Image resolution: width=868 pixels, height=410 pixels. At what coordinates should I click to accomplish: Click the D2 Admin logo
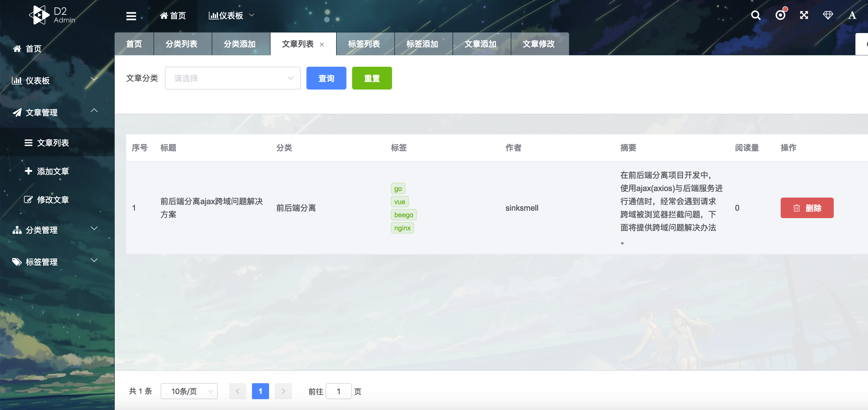click(52, 15)
